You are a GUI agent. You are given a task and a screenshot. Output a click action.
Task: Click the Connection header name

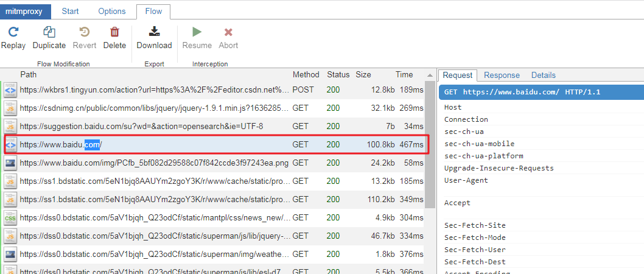coord(466,119)
